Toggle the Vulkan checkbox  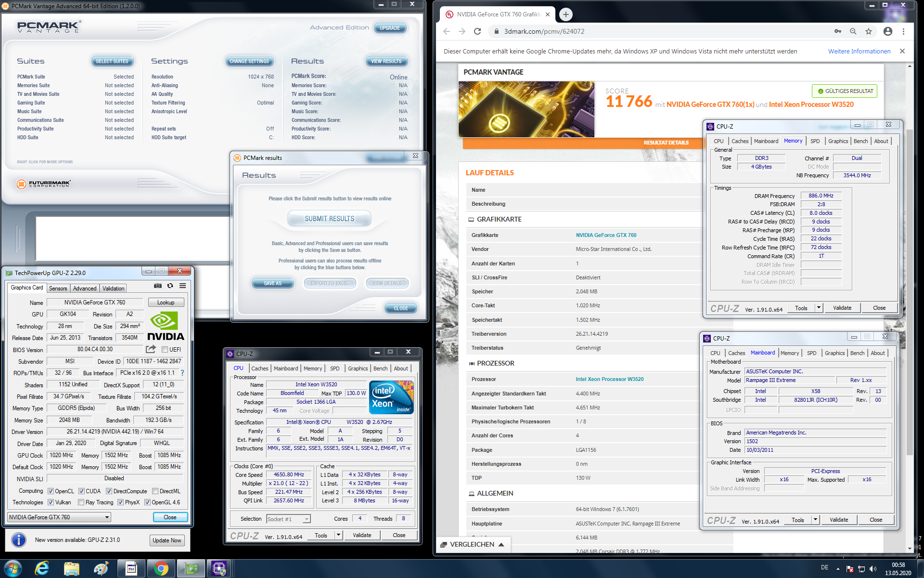click(x=51, y=502)
